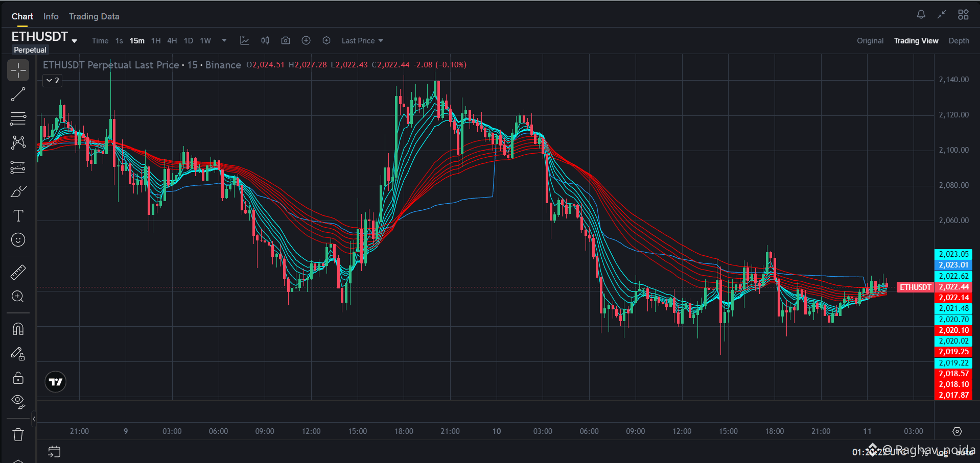This screenshot has height=463, width=980.
Task: Select the trend line drawing tool
Action: pyautogui.click(x=18, y=94)
